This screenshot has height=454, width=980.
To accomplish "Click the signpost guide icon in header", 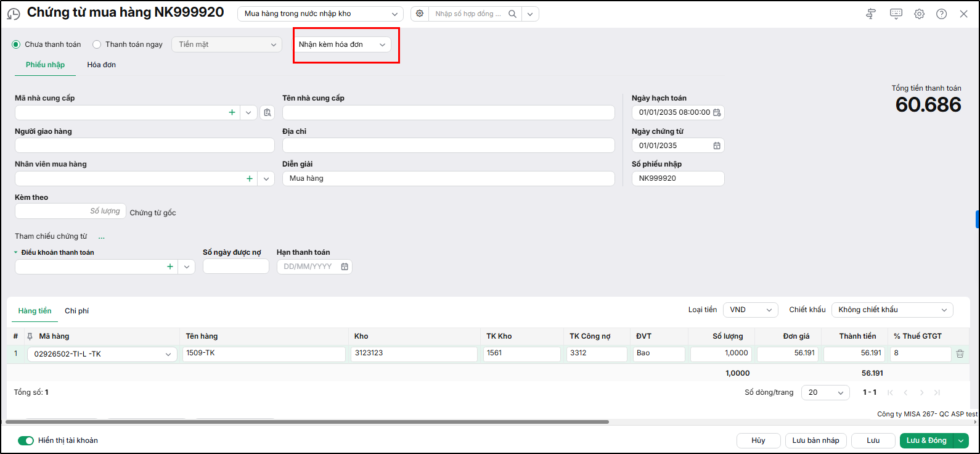I will point(871,14).
